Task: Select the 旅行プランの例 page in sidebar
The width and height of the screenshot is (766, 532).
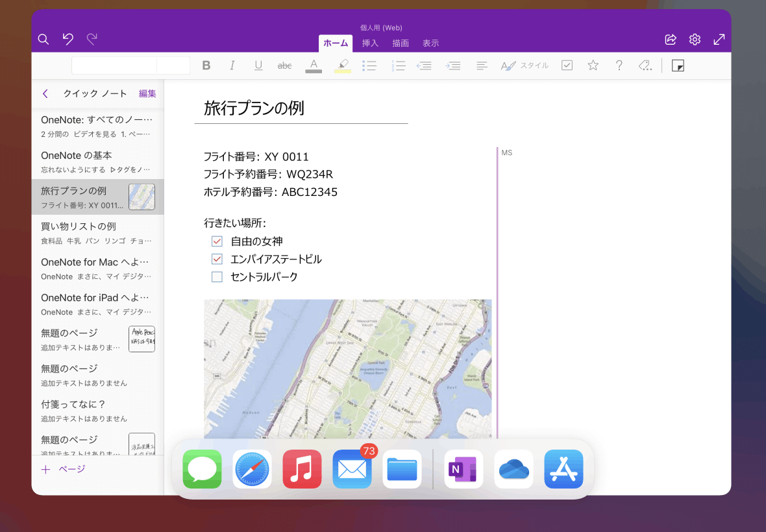Action: [98, 197]
